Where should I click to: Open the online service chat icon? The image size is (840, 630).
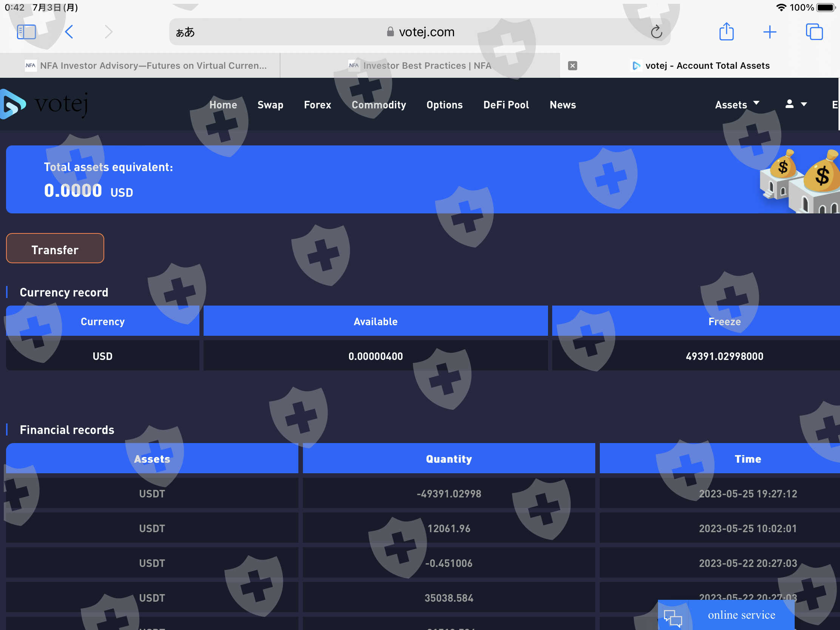point(673,617)
